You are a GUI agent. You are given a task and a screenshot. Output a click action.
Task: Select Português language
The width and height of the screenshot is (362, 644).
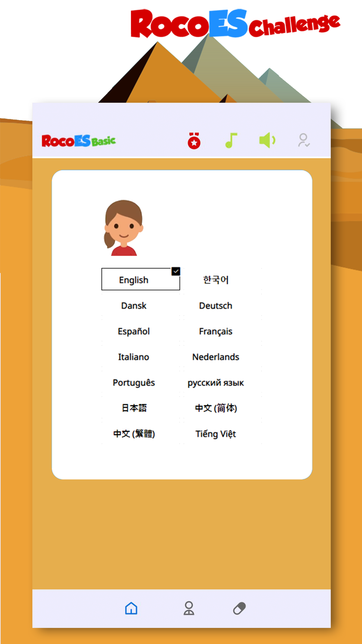tap(134, 383)
